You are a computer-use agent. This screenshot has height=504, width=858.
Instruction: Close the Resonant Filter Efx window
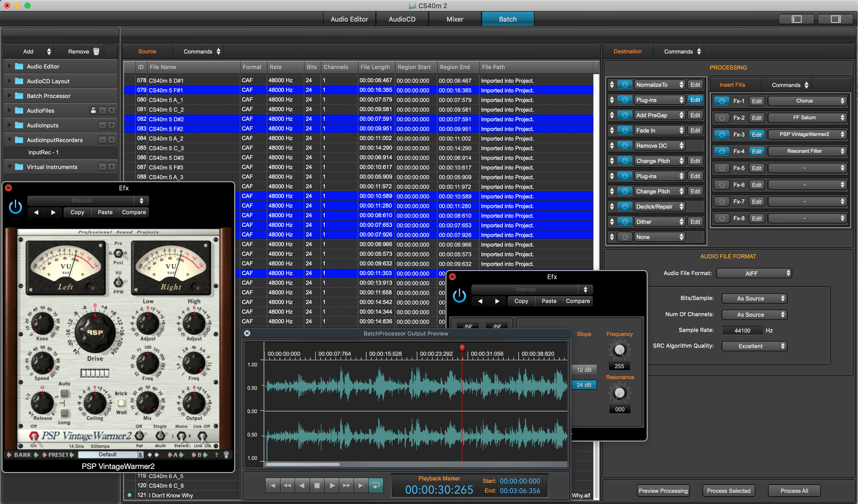452,277
